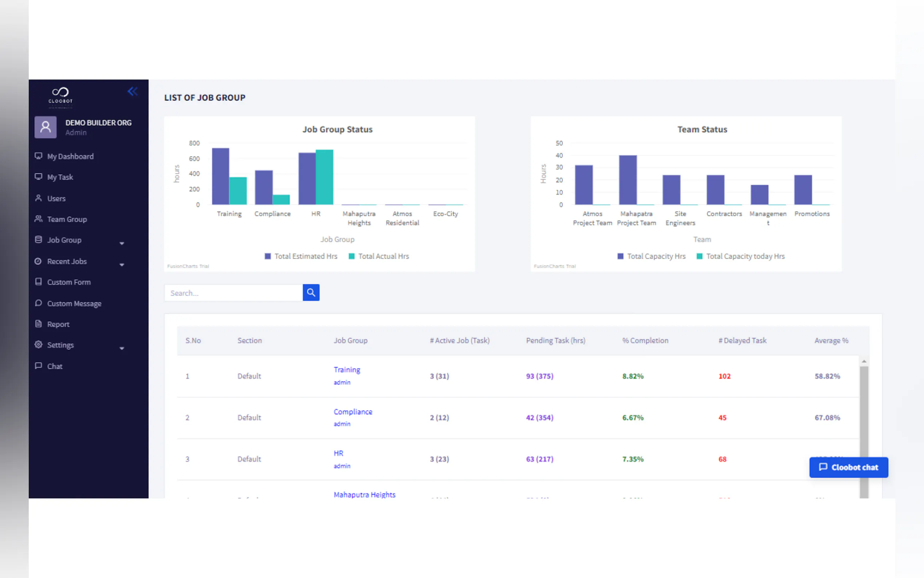Click the Total Capacity today Hrs swatch

point(700,256)
